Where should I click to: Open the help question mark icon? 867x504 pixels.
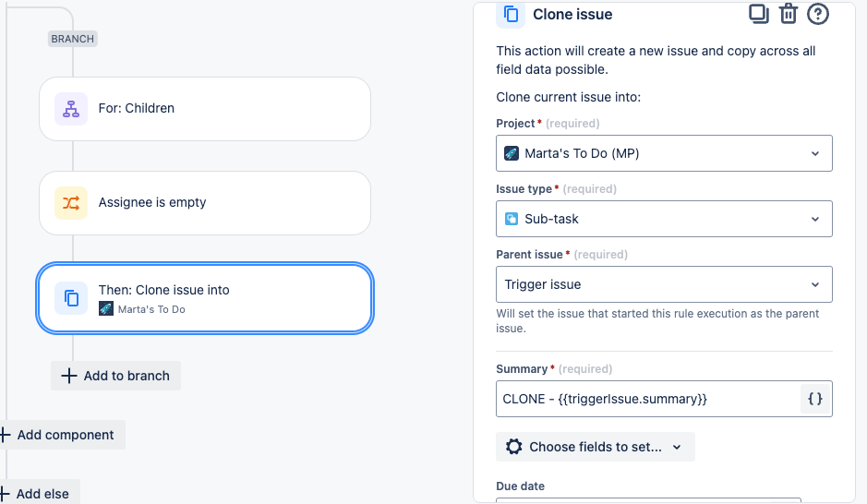pyautogui.click(x=817, y=14)
